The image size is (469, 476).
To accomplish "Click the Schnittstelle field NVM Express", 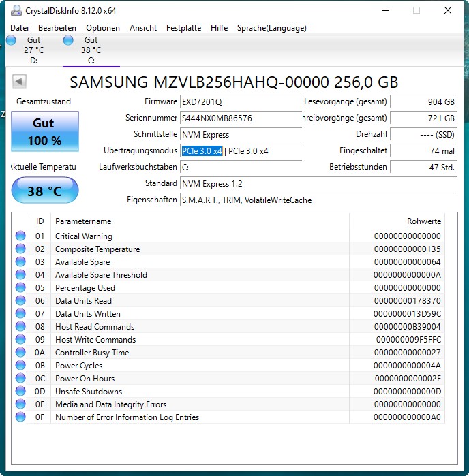I will point(241,134).
